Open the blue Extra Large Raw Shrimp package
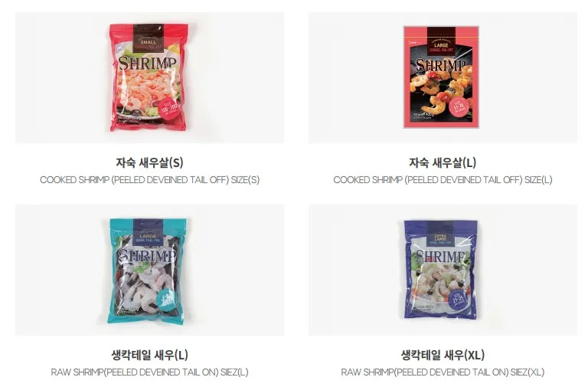 [x=441, y=269]
